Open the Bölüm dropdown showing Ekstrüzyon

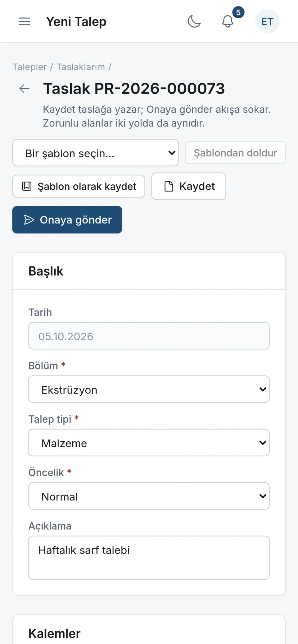[x=149, y=389]
